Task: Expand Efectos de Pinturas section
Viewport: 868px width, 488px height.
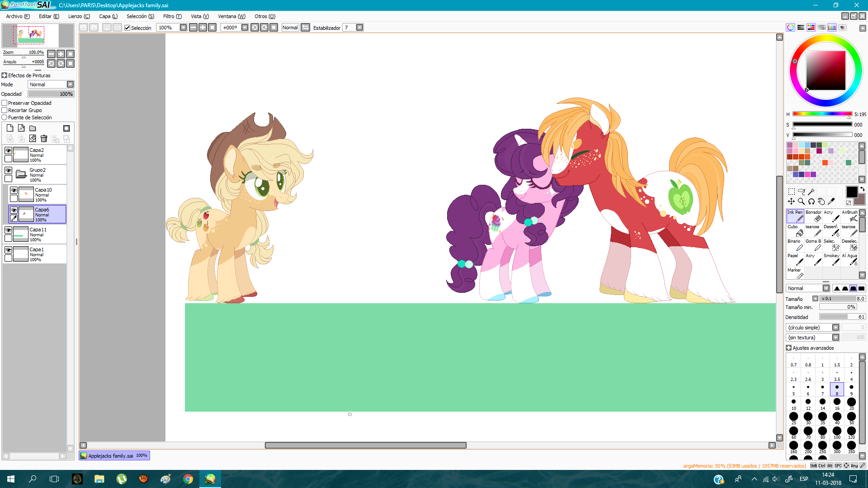Action: click(5, 75)
